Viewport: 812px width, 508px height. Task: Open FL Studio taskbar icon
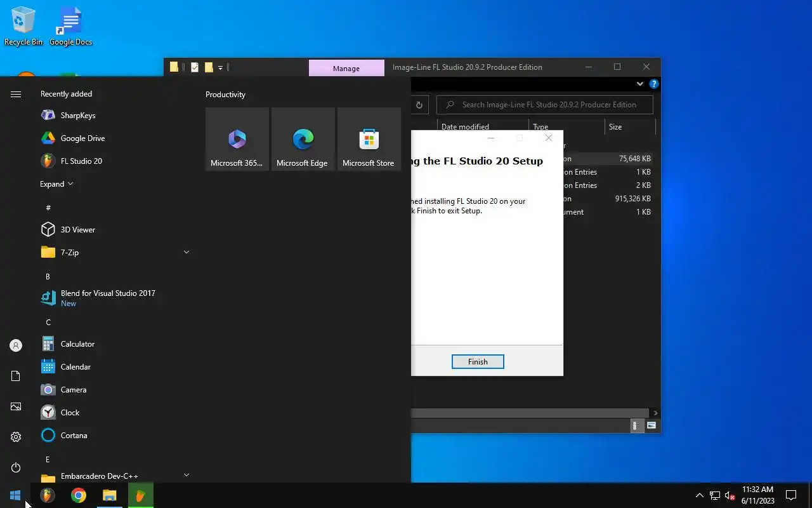click(48, 495)
